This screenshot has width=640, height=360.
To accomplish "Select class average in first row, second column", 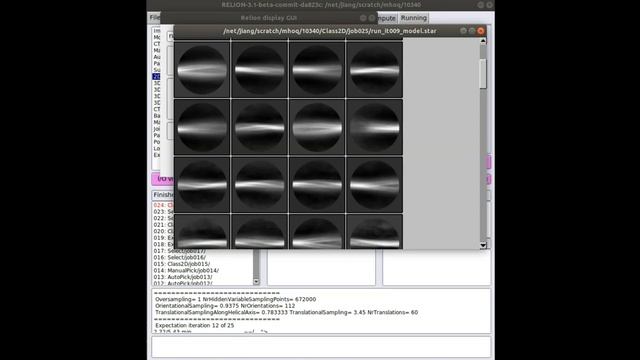I will pos(260,70).
